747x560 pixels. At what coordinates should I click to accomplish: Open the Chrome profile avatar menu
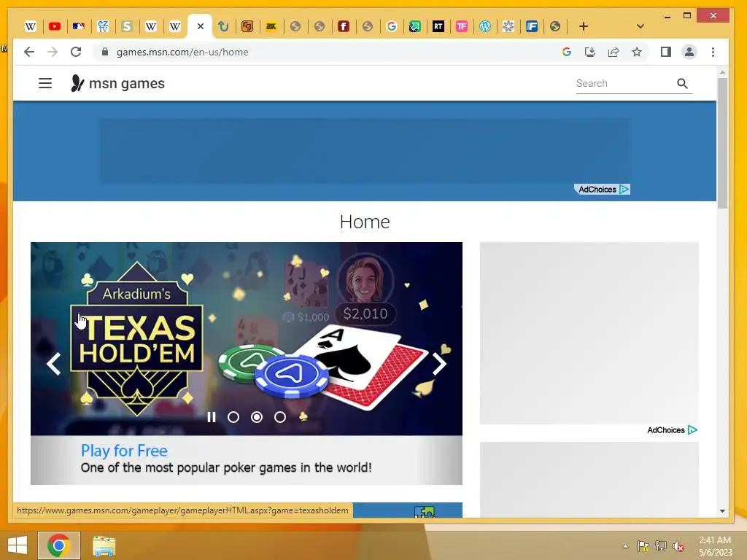pos(689,52)
